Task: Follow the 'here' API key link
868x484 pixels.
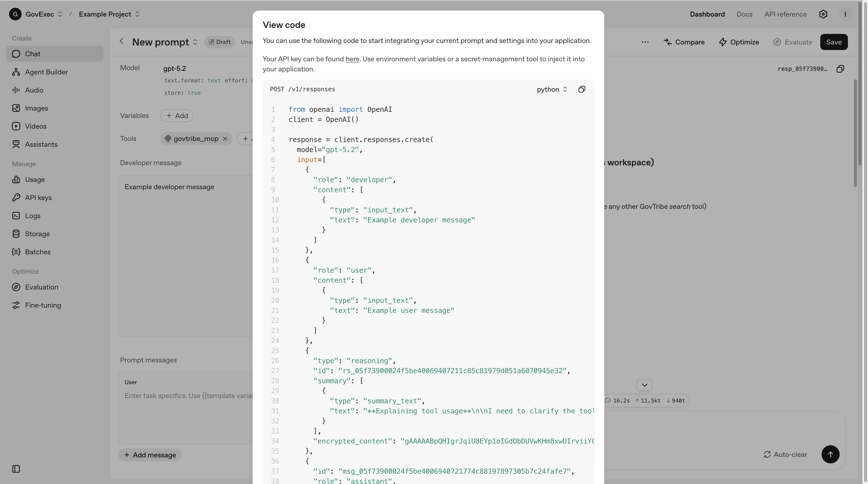Action: coord(352,59)
